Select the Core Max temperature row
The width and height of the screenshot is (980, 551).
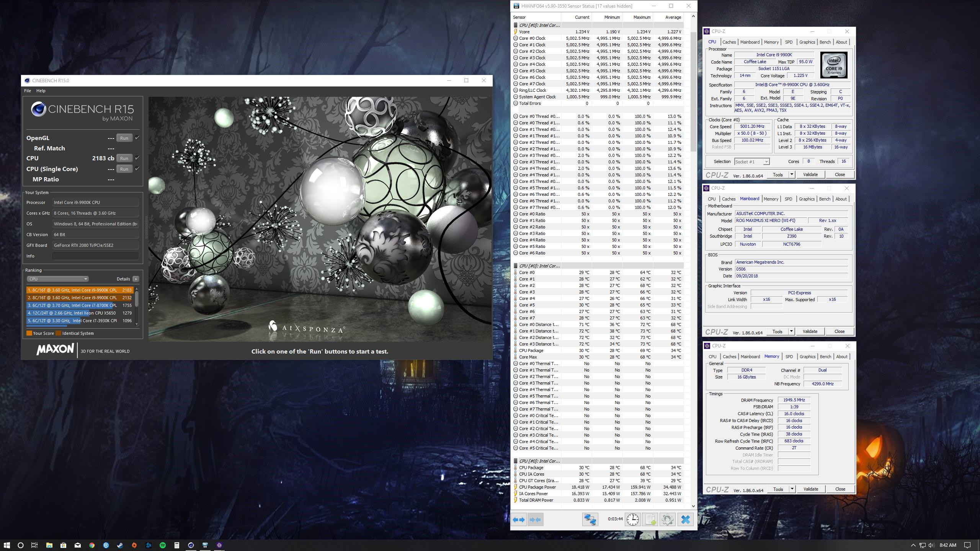(x=598, y=357)
